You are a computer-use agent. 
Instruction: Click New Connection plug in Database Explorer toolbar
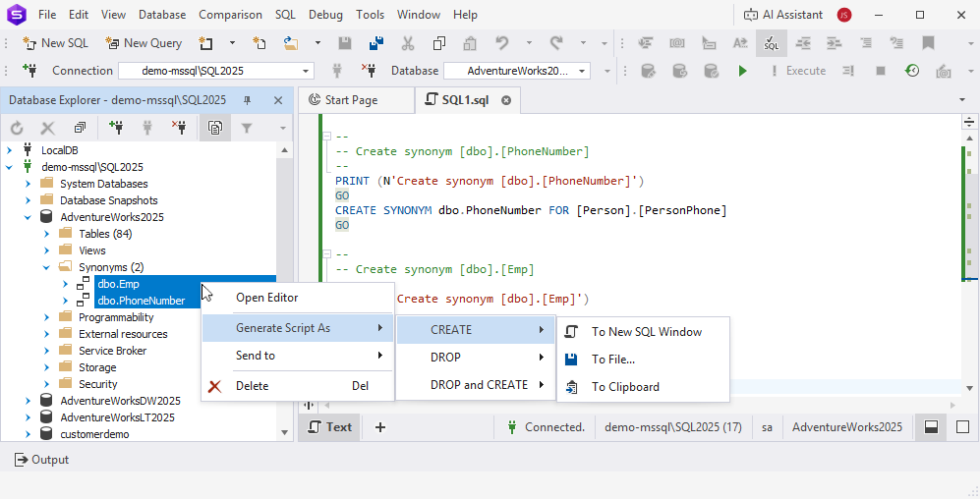[116, 128]
